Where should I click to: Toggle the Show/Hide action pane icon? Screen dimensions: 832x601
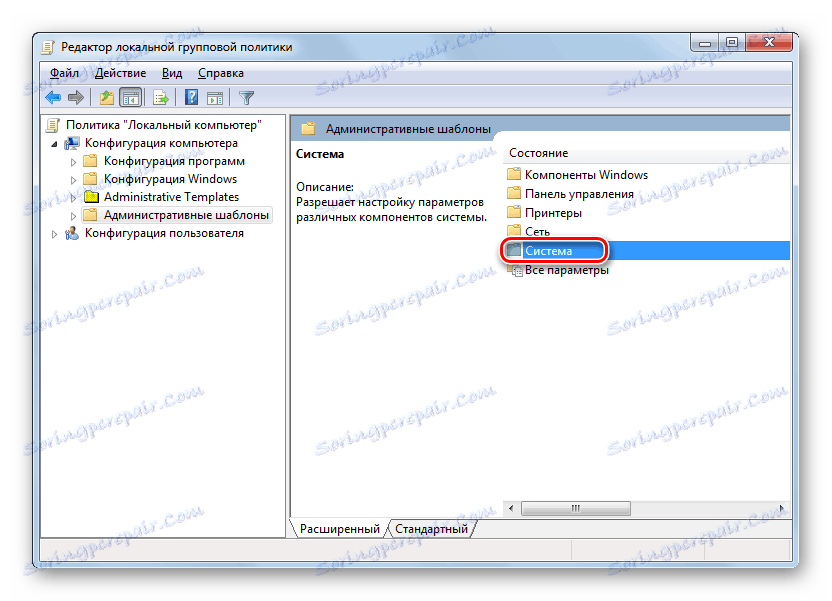215,98
